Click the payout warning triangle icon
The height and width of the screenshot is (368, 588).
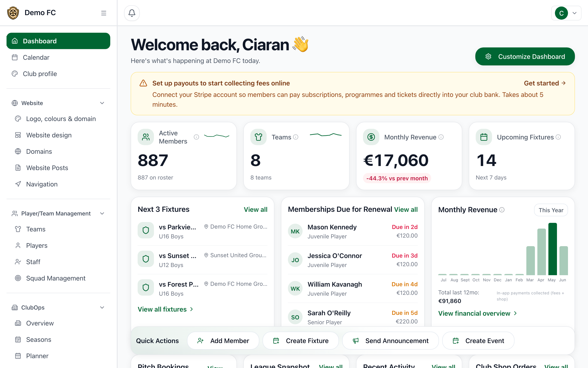coord(143,83)
